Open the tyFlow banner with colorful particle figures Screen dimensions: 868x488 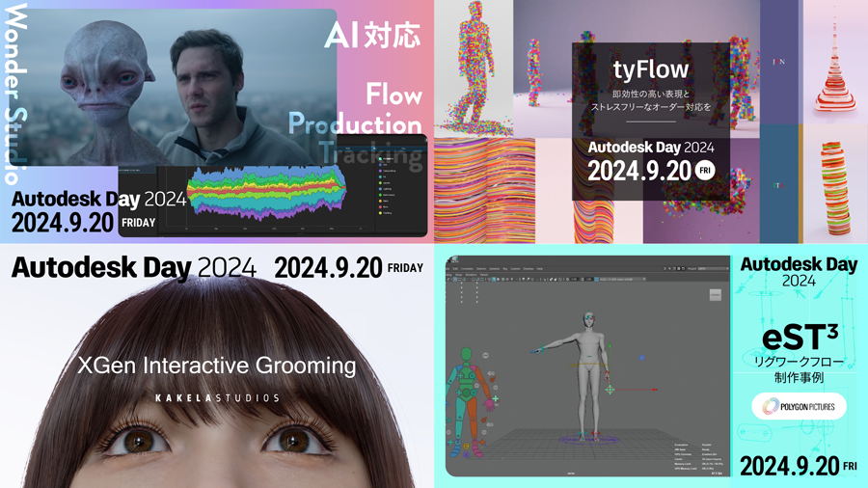click(651, 122)
